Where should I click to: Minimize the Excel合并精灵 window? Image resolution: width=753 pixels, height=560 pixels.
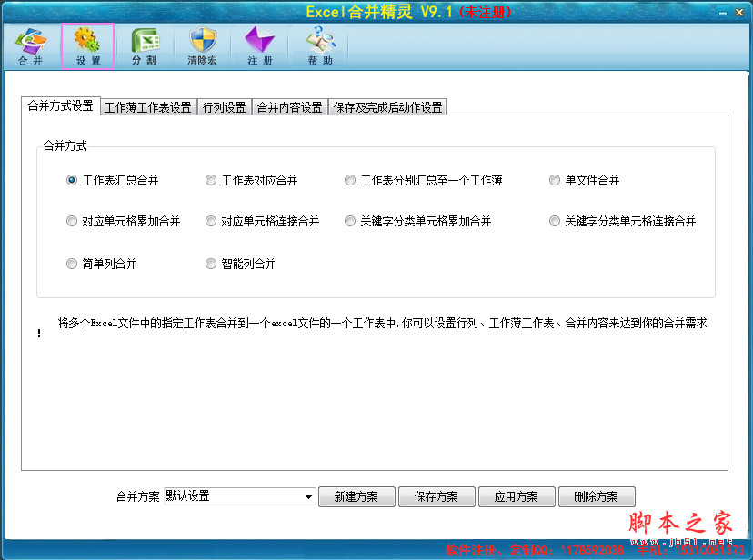pyautogui.click(x=723, y=13)
